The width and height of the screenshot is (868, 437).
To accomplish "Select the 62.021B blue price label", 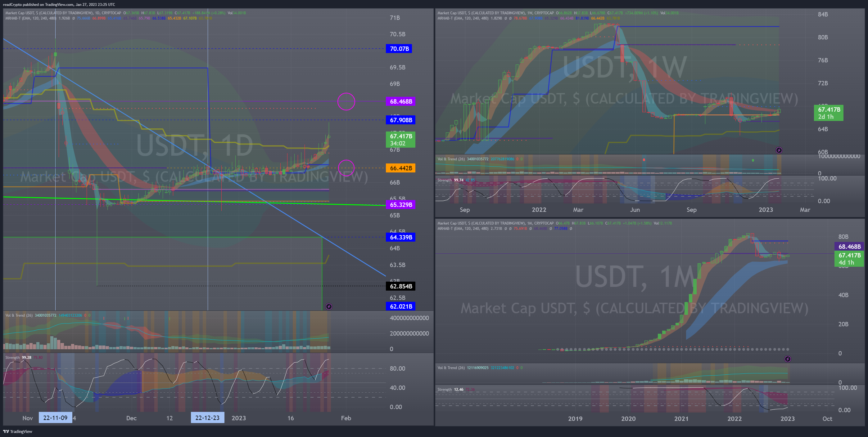I will [x=401, y=306].
